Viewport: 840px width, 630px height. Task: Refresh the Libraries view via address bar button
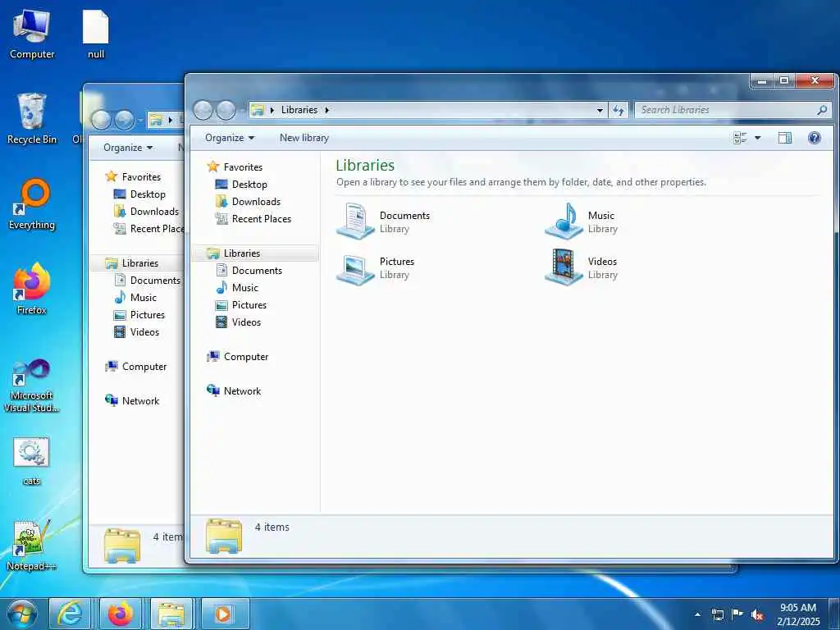(x=619, y=110)
